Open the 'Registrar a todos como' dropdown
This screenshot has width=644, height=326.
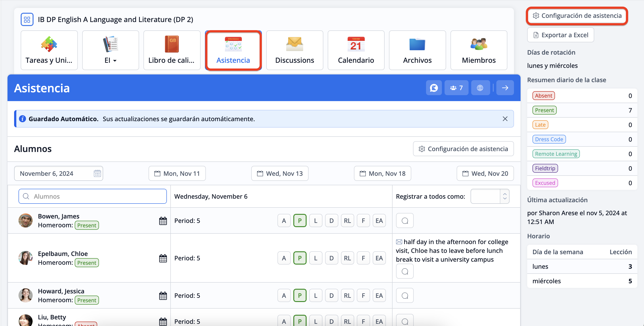(x=490, y=196)
